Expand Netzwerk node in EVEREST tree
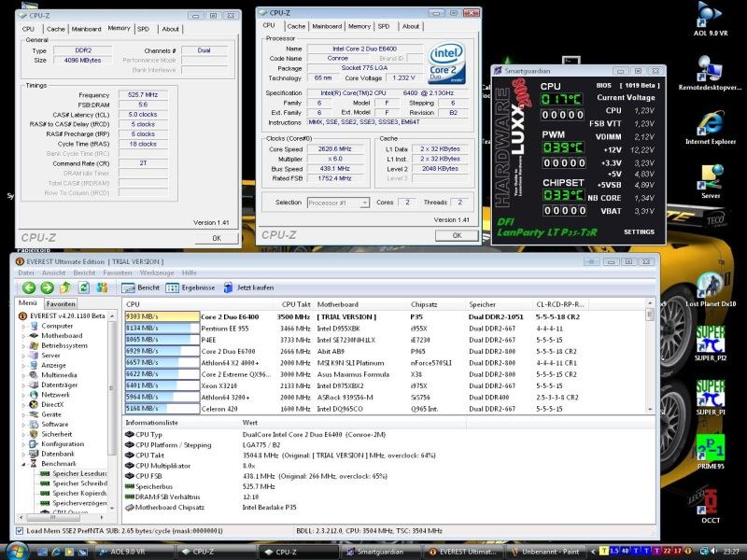Image resolution: width=747 pixels, height=560 pixels. [23, 395]
